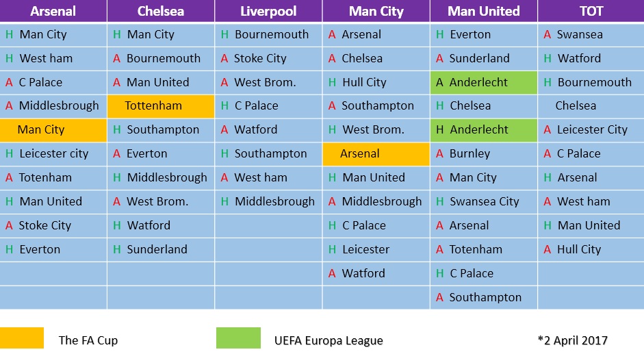
Task: Click the Liverpool column header
Action: pyautogui.click(x=268, y=11)
